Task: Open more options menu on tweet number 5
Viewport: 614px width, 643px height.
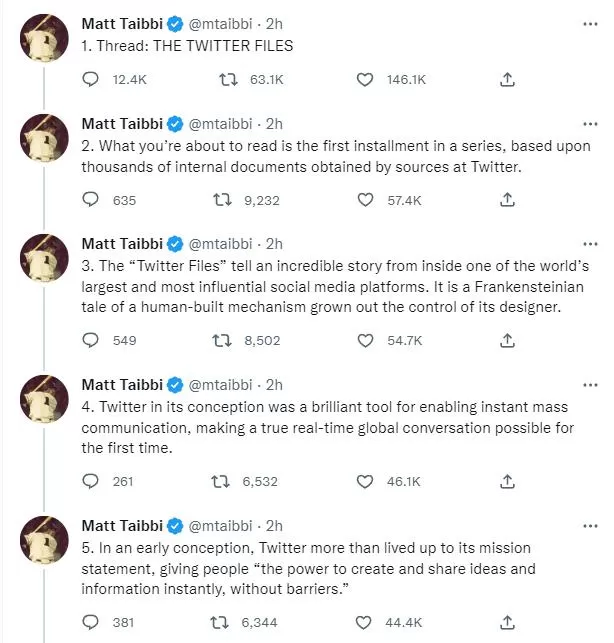Action: tap(590, 526)
